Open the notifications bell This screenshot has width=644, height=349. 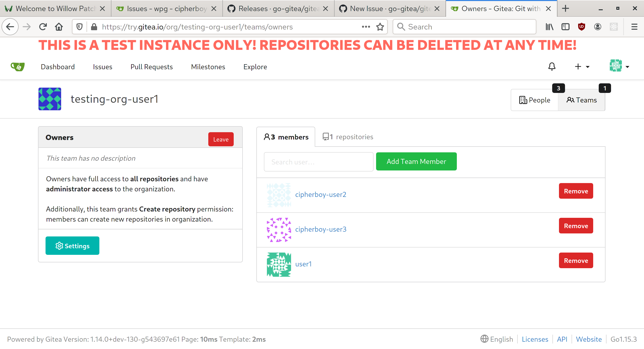[x=552, y=67]
